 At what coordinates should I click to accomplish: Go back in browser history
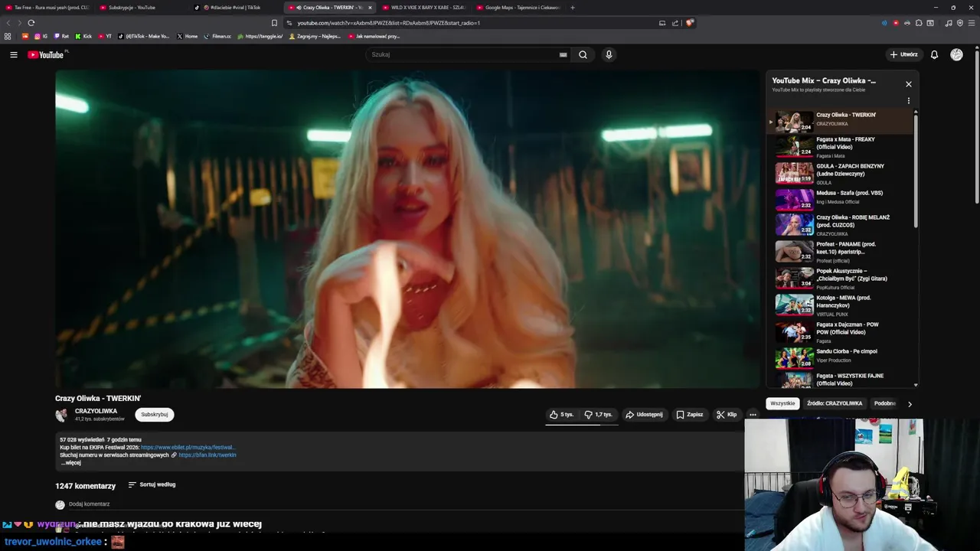pyautogui.click(x=8, y=23)
